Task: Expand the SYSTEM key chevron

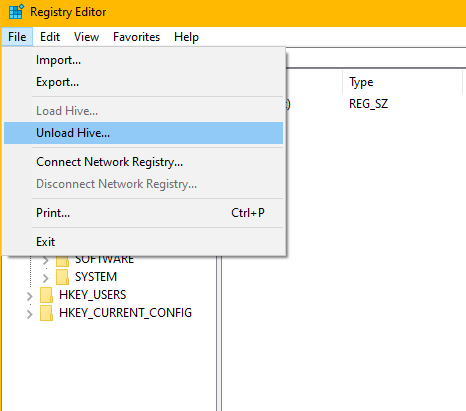Action: click(46, 277)
